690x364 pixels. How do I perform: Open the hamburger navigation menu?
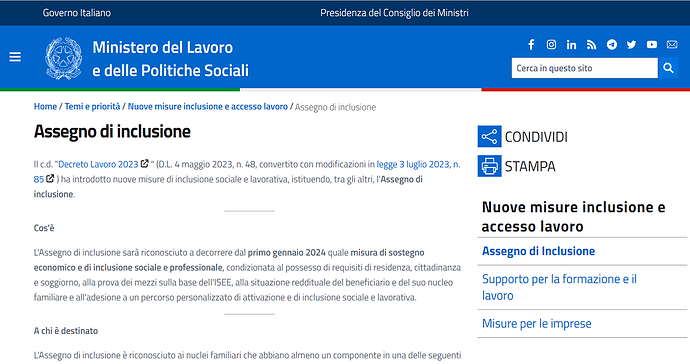[15, 57]
